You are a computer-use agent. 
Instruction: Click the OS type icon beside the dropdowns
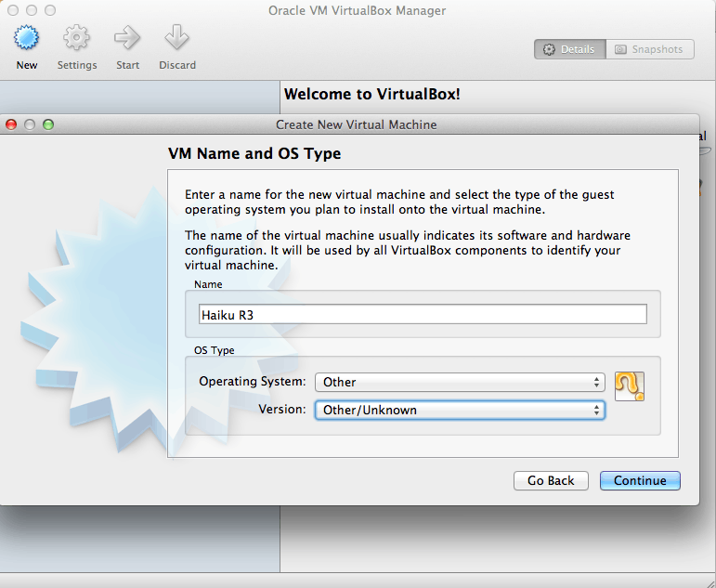pos(629,385)
